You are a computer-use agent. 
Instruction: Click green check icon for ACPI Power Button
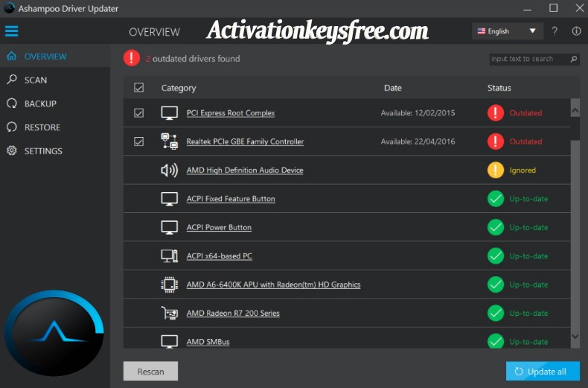click(496, 227)
